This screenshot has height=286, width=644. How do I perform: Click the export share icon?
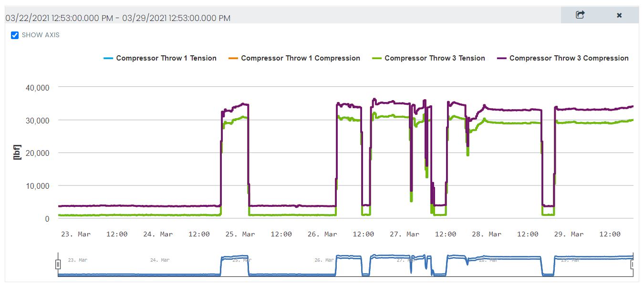(x=580, y=15)
